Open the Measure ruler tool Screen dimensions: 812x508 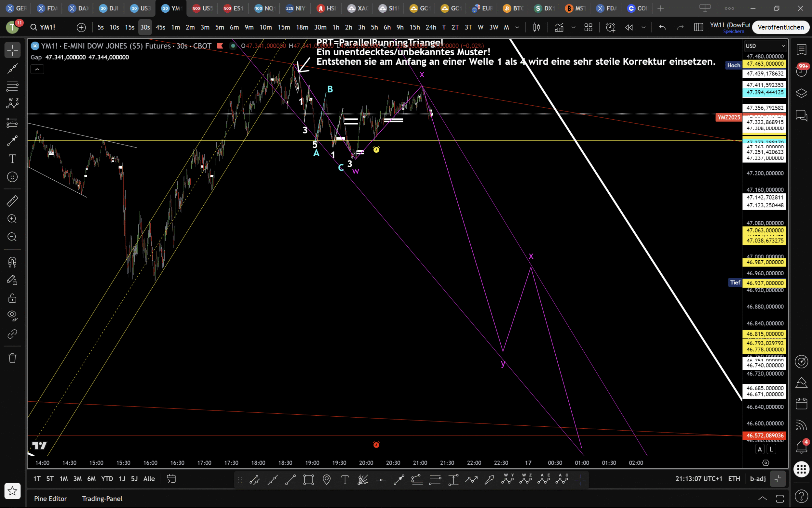click(12, 201)
